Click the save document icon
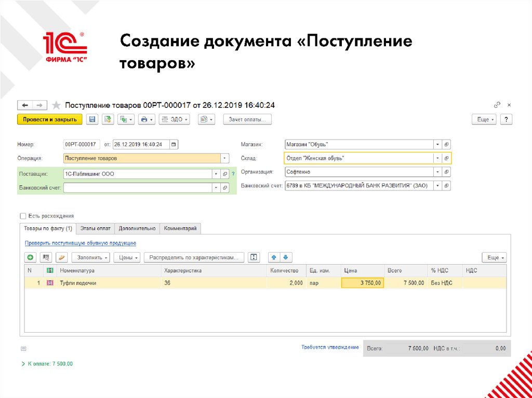Viewport: 532px width, 398px height. (x=91, y=119)
